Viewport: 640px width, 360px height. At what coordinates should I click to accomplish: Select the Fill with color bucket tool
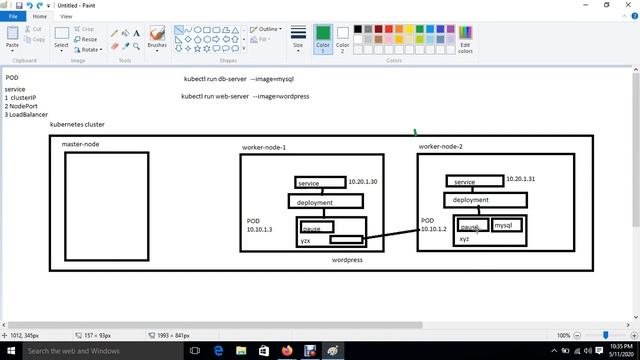click(125, 33)
